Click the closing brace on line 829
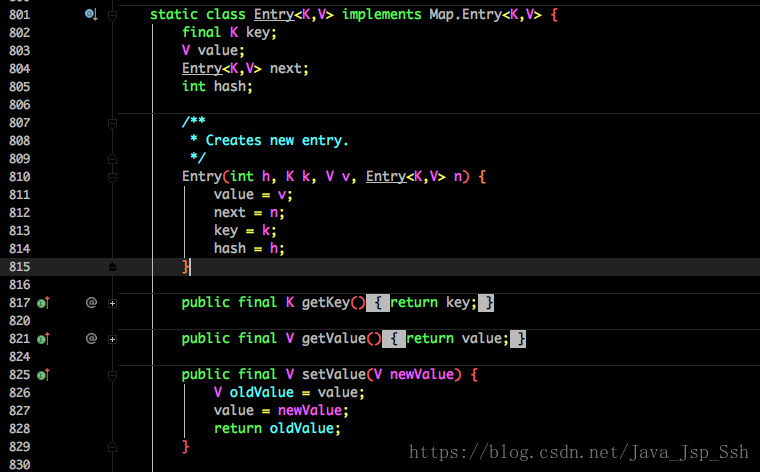 186,446
